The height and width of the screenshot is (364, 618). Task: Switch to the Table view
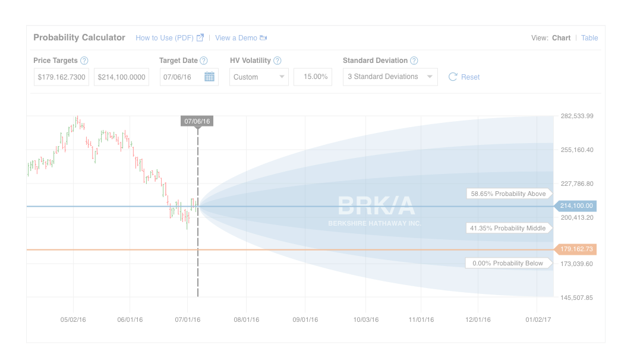pos(589,38)
